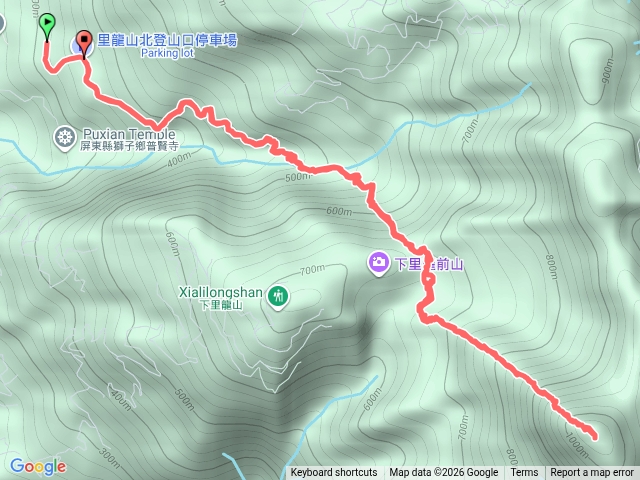Click the Parking lot subtitle text

point(167,53)
